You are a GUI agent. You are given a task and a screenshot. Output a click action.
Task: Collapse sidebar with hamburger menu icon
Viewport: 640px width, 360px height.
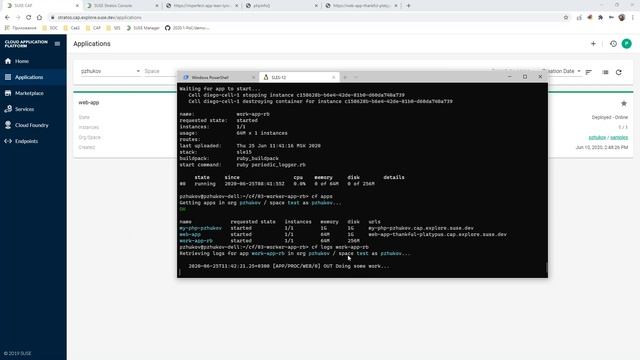[57, 44]
